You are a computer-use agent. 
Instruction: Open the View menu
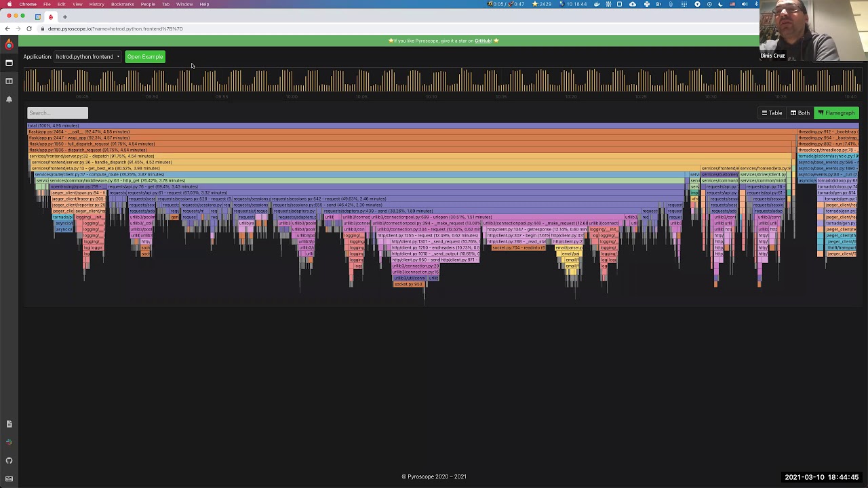point(77,4)
